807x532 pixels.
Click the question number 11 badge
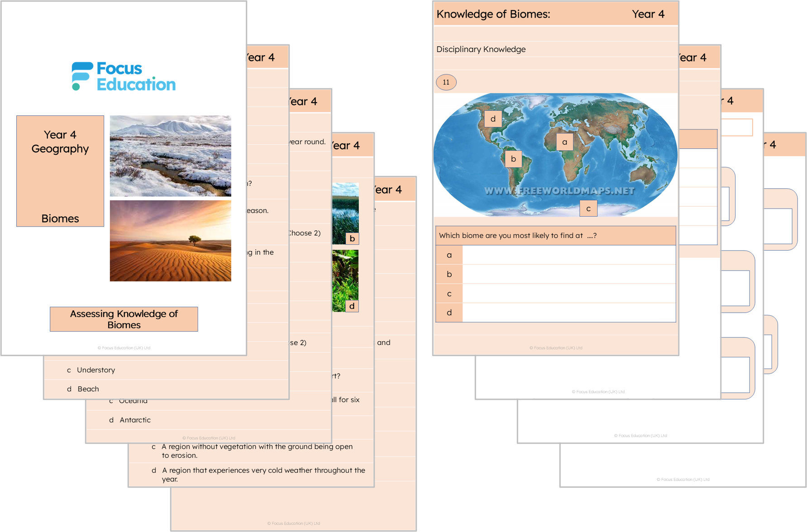click(446, 82)
